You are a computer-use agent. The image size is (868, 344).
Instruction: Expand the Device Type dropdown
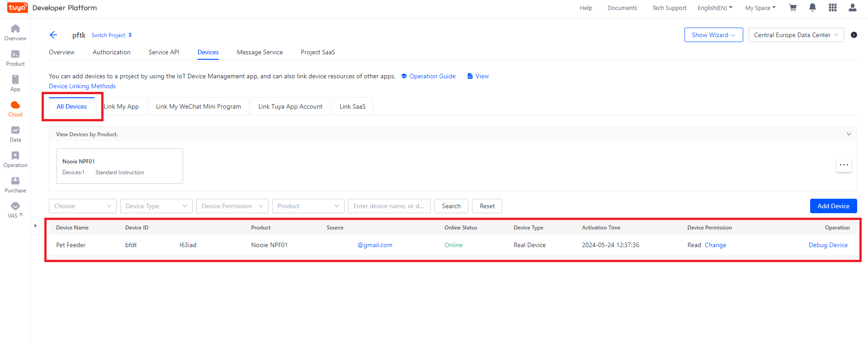156,206
